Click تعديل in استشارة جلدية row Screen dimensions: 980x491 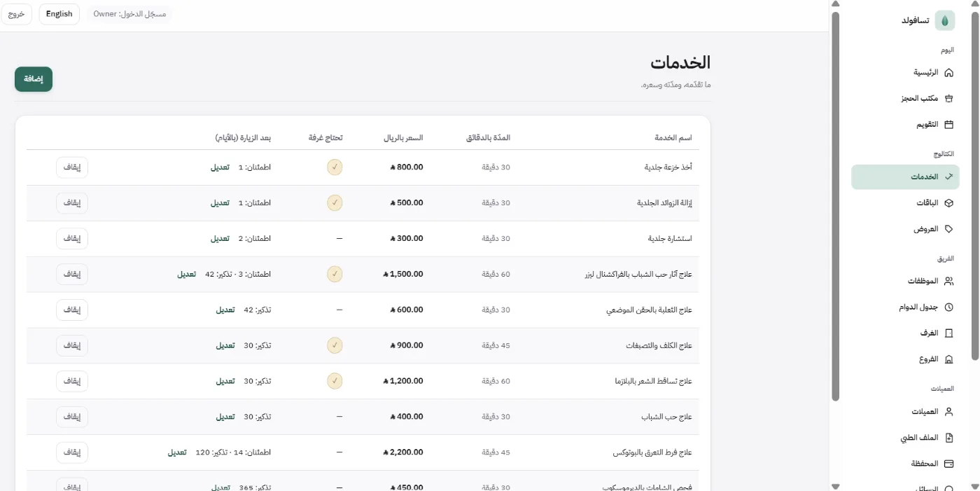click(x=220, y=239)
